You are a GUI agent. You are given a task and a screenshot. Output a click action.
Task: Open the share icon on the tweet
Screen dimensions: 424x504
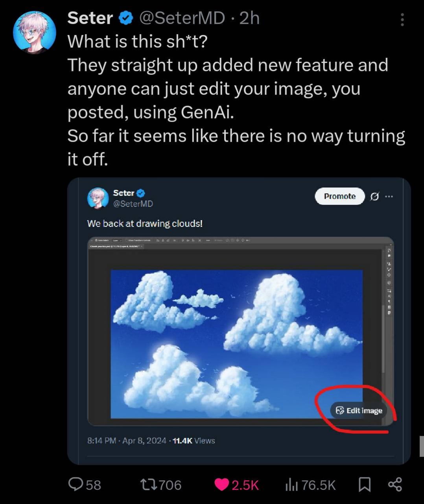[x=395, y=484]
